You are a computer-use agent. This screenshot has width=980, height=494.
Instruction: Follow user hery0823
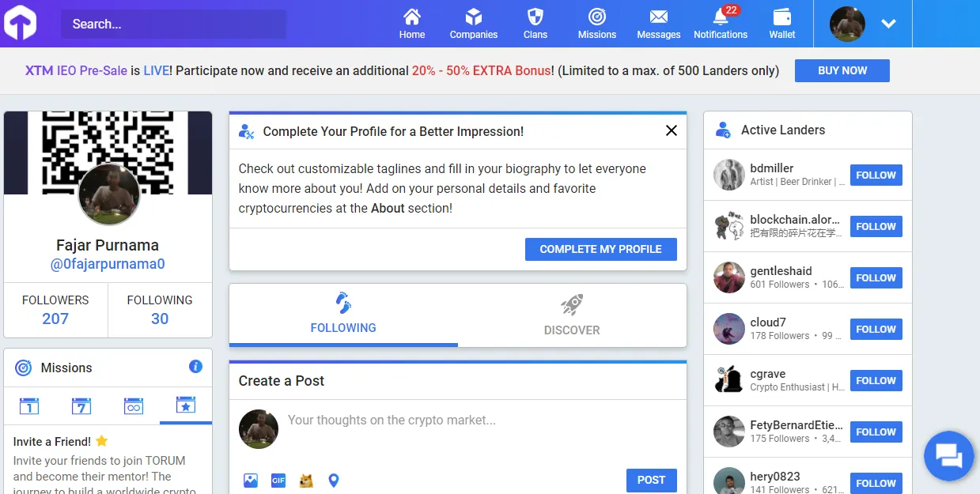(876, 482)
